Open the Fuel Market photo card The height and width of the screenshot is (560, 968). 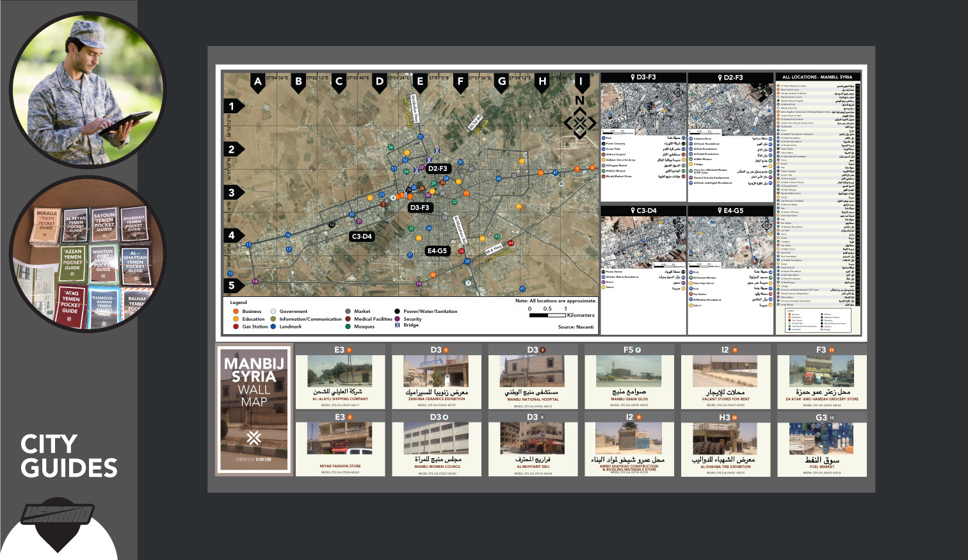pyautogui.click(x=821, y=444)
